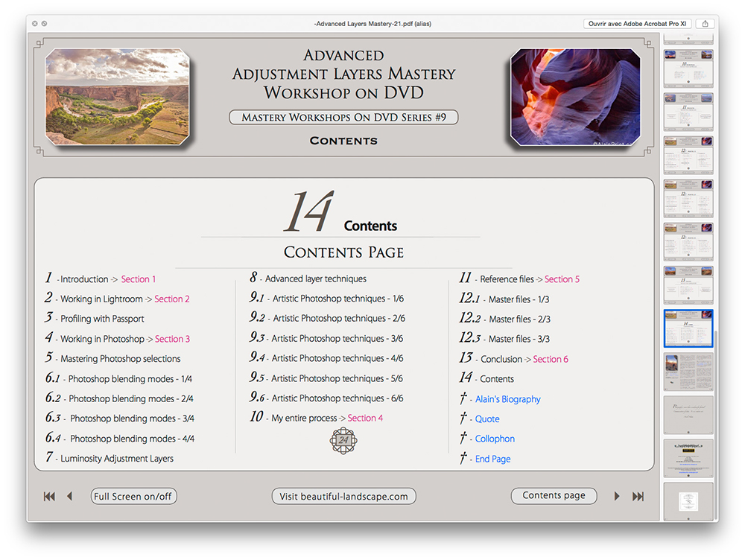Visit beautiful-landscape.com button

click(x=343, y=497)
